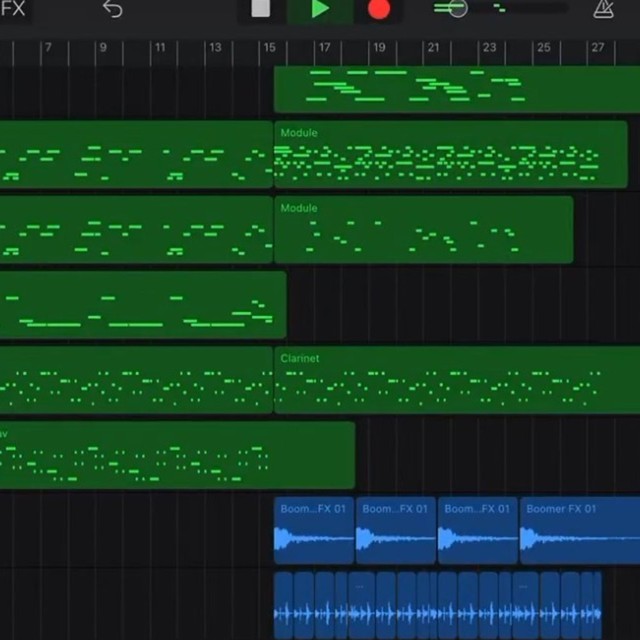Click the stop button
Viewport: 640px width, 640px height.
260,8
